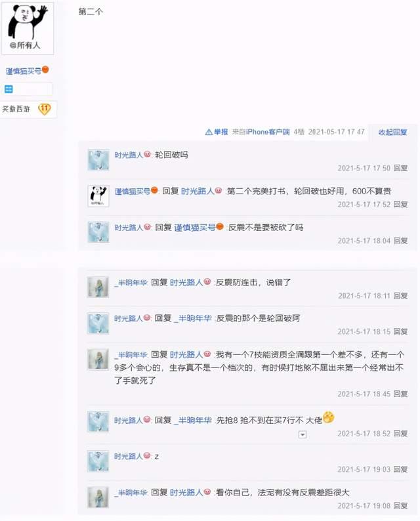Click the emoji after 大佬 in 18:52 comment
Screen dimensions: 420x521
point(329,417)
